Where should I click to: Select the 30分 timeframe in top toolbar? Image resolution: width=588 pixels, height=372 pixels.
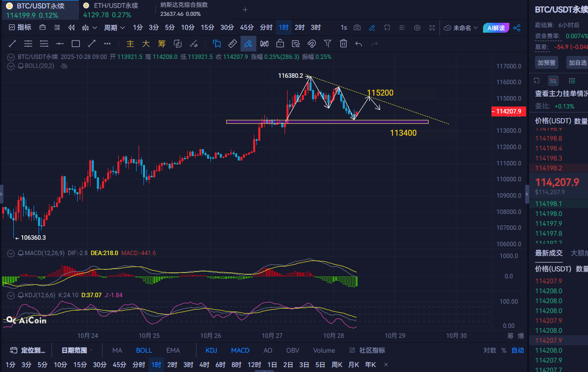coord(227,28)
